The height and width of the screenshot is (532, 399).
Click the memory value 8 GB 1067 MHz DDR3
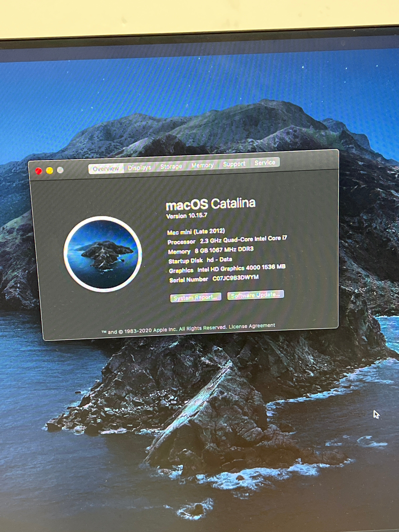(224, 250)
